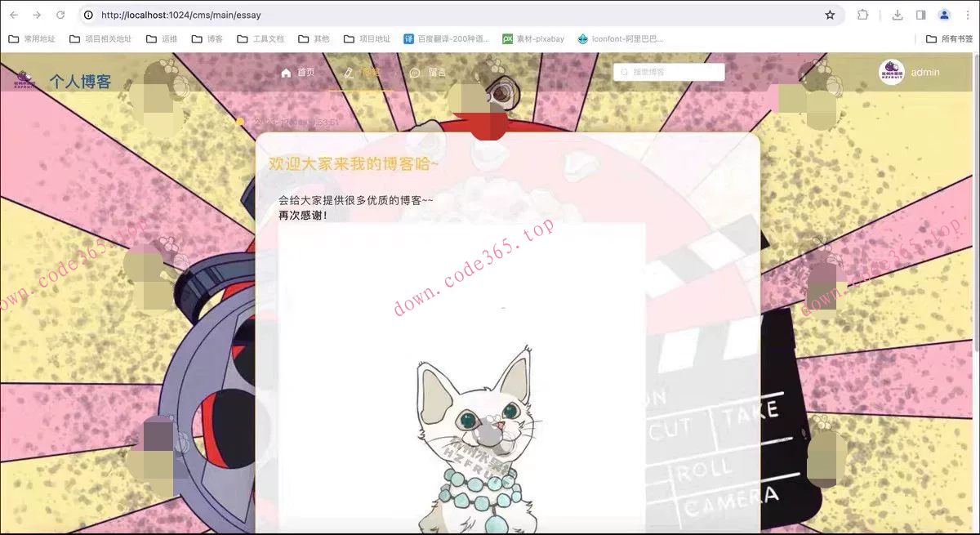980x535 pixels.
Task: Click the site logo left of 个人博客
Action: (x=24, y=78)
